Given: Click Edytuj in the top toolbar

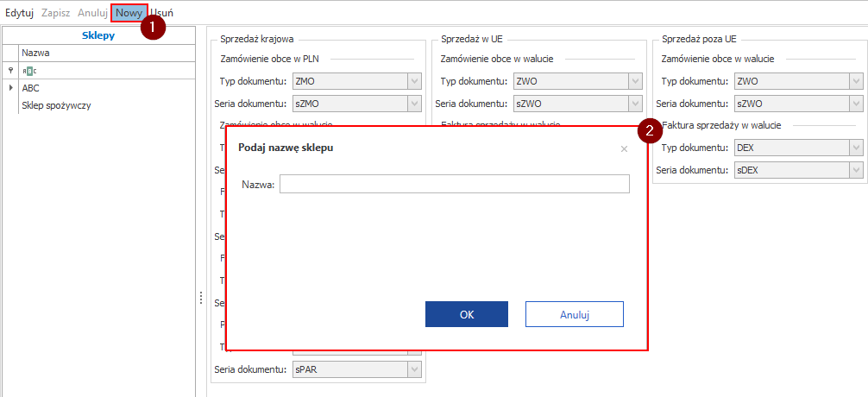Looking at the screenshot, I should 19,14.
